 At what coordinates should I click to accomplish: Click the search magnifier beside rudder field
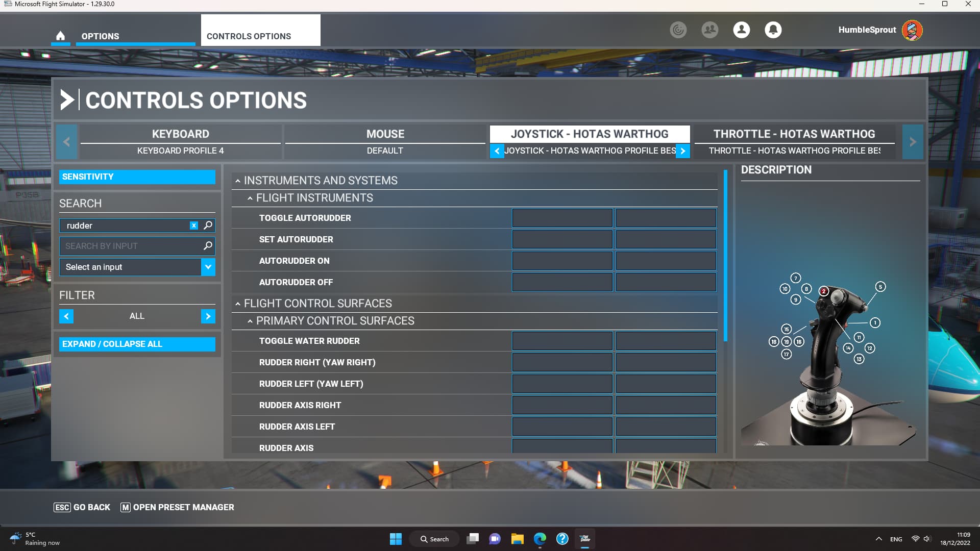(208, 225)
